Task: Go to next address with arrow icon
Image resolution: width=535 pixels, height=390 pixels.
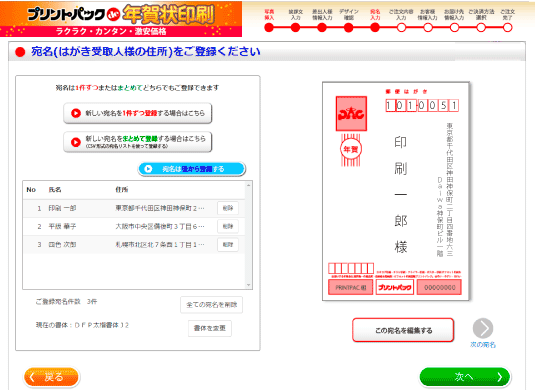Action: pyautogui.click(x=483, y=328)
